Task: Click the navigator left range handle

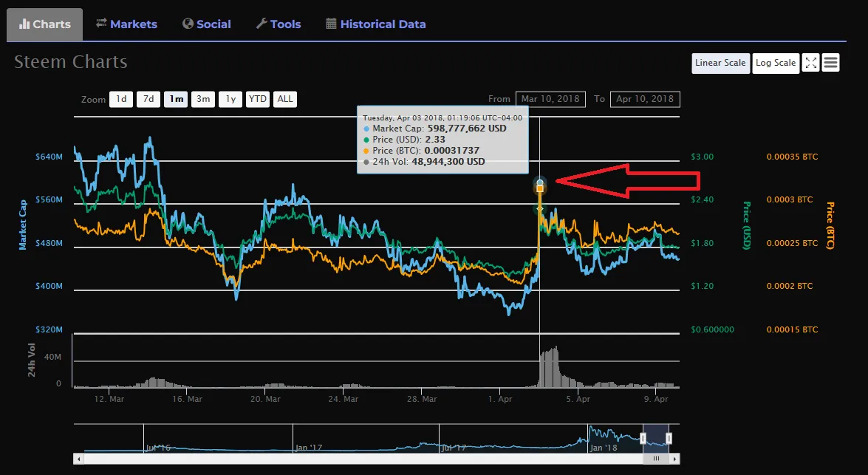Action: tap(643, 439)
